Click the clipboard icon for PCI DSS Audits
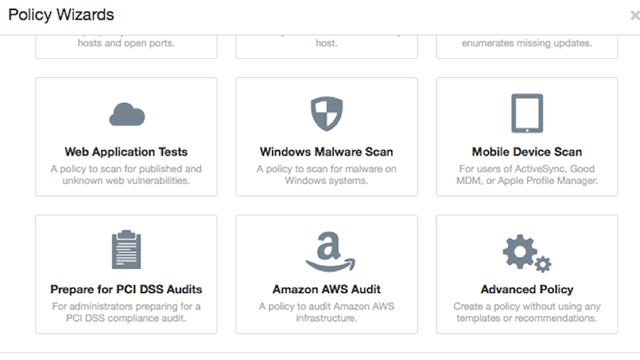 pyautogui.click(x=127, y=249)
